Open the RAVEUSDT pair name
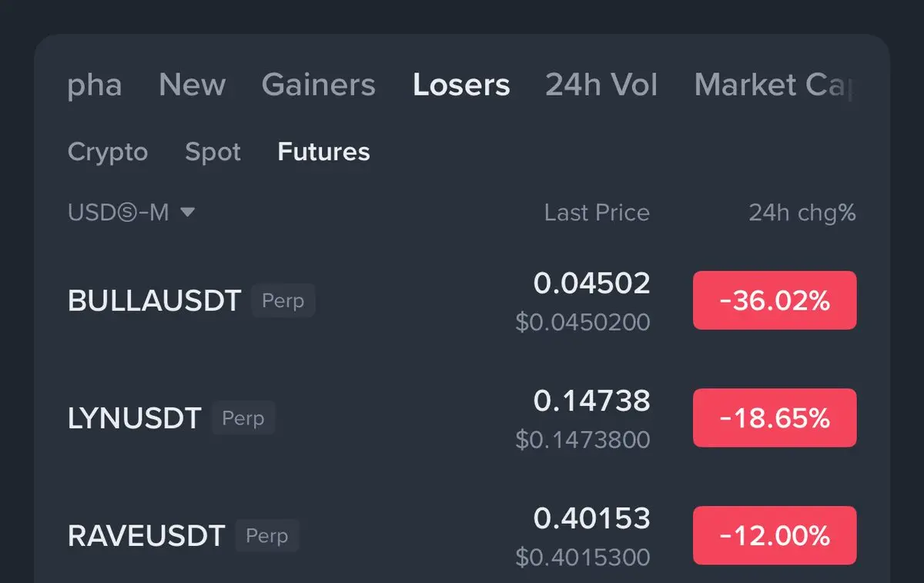The image size is (924, 583). click(146, 535)
